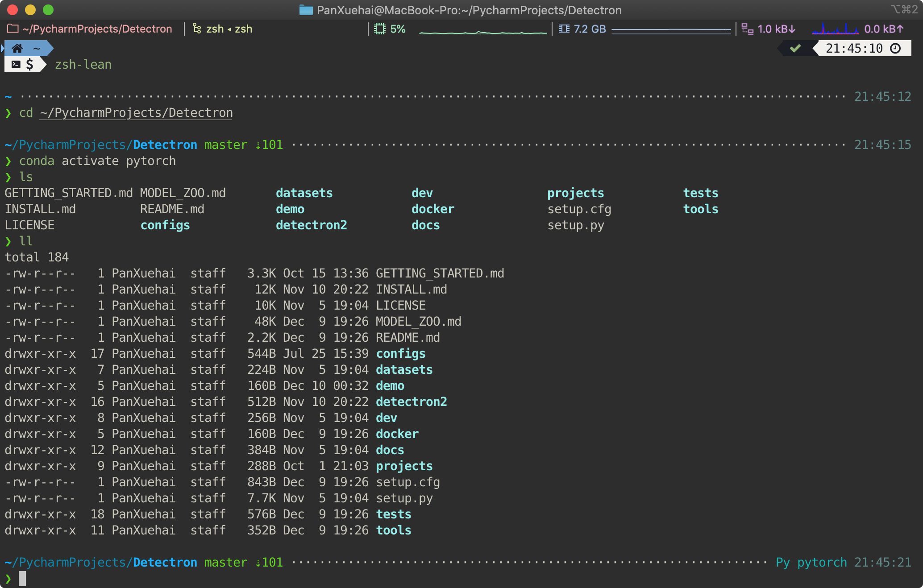Screen dimensions: 923x588
Task: Click the configs entry in ll listing
Action: click(x=401, y=354)
